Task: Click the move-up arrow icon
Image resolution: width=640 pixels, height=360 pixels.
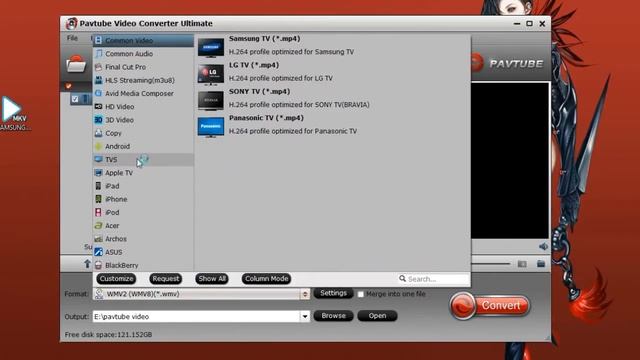Action: pos(87,264)
